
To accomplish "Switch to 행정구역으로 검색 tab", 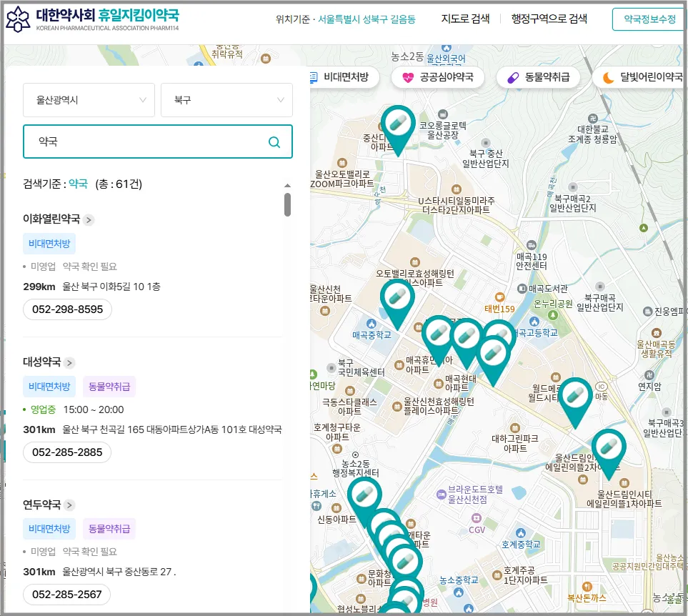I will (x=549, y=19).
